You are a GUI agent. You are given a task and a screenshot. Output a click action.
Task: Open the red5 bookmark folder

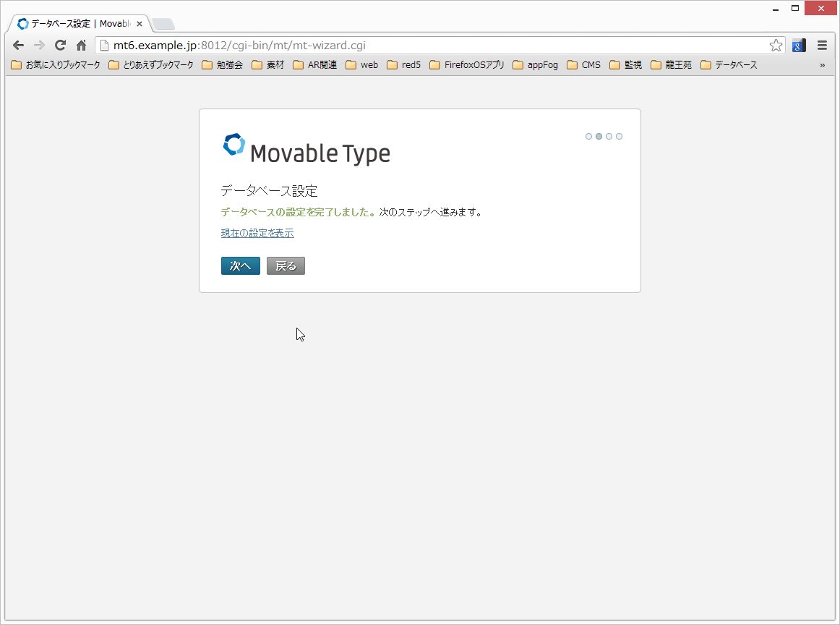(404, 65)
